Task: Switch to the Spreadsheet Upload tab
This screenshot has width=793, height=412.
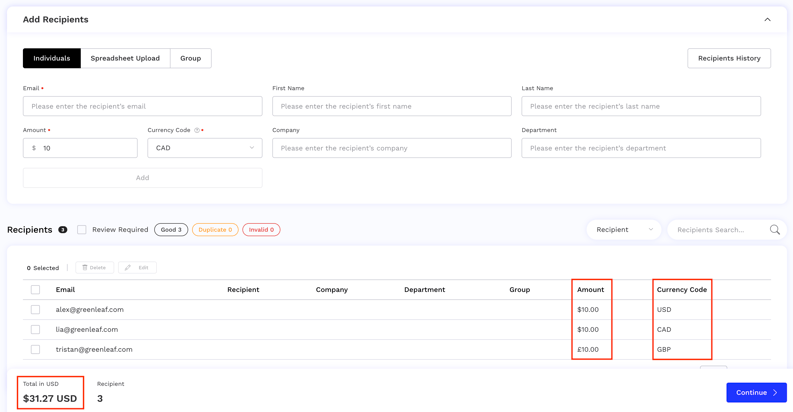Action: (x=125, y=58)
